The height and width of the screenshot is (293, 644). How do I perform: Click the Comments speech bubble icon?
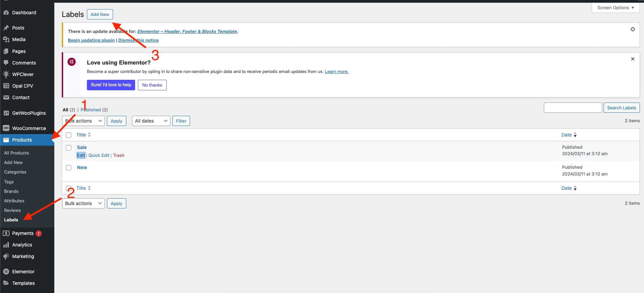pyautogui.click(x=6, y=63)
